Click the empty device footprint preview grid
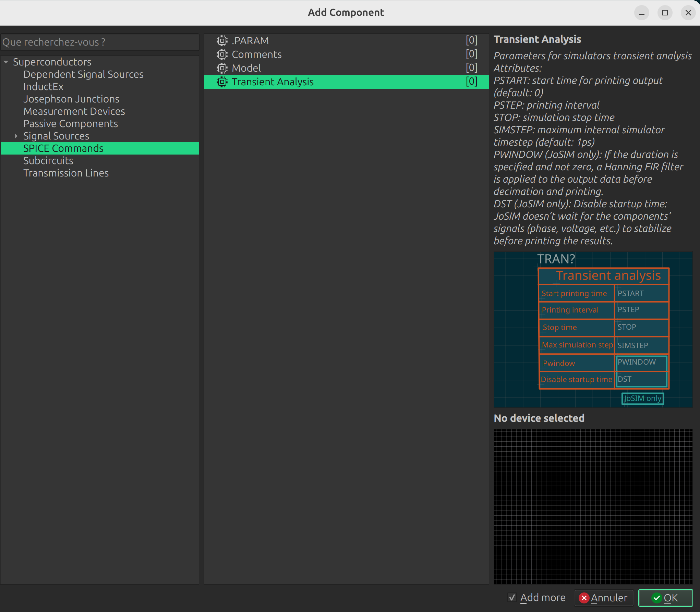Screen dimensions: 700x612 pyautogui.click(x=593, y=507)
